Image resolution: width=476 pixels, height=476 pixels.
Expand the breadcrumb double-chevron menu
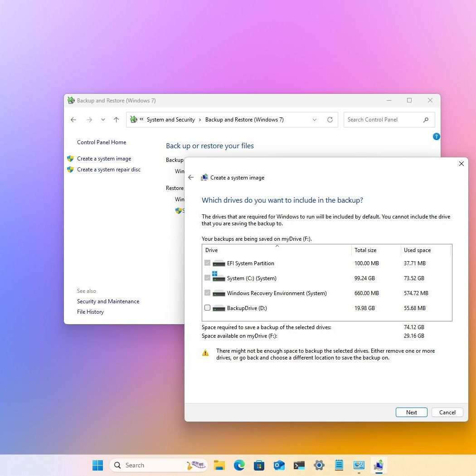(x=141, y=119)
